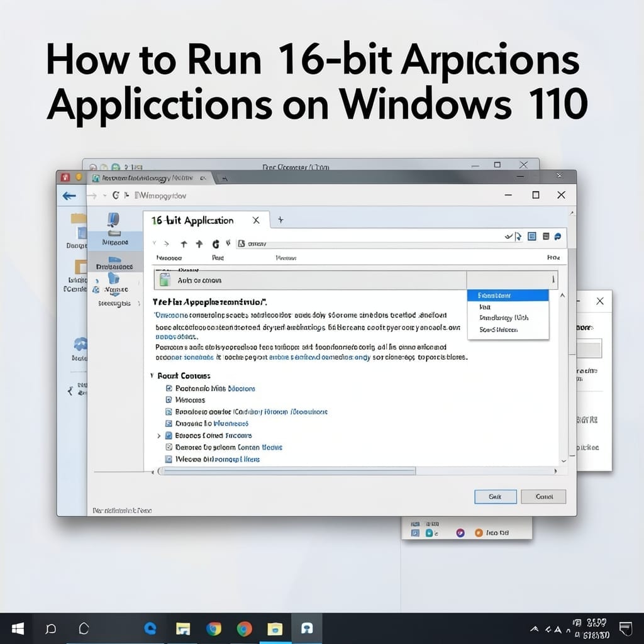Add a new tab with the plus button

point(280,219)
